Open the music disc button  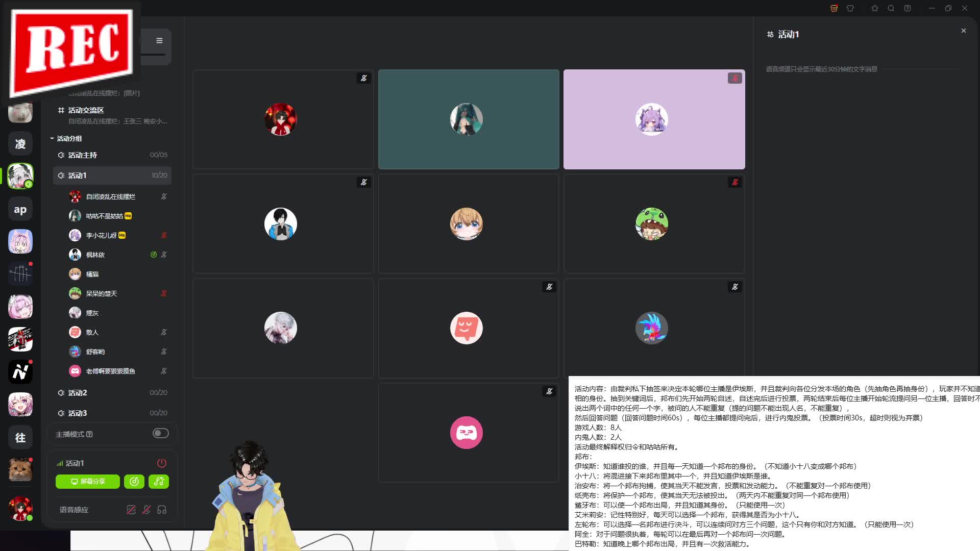134,482
